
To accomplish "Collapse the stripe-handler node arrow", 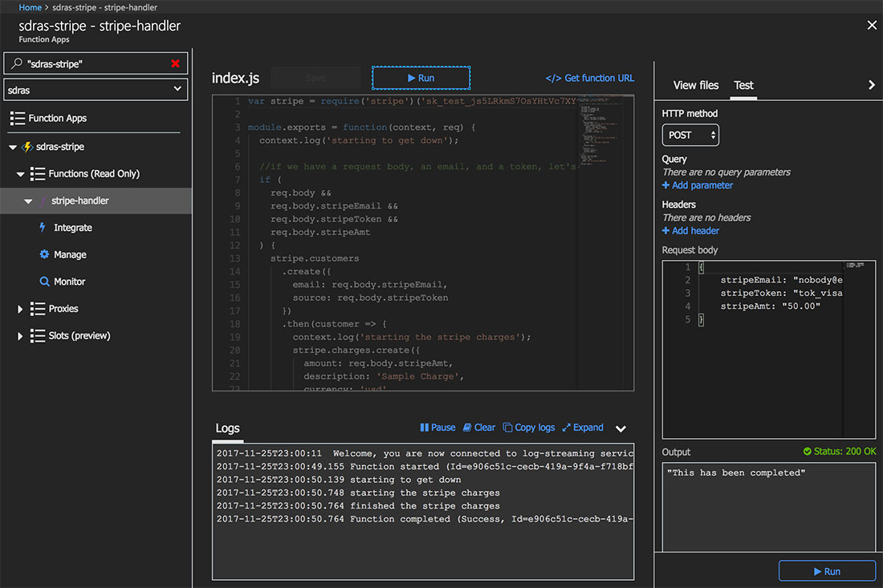I will pos(28,201).
